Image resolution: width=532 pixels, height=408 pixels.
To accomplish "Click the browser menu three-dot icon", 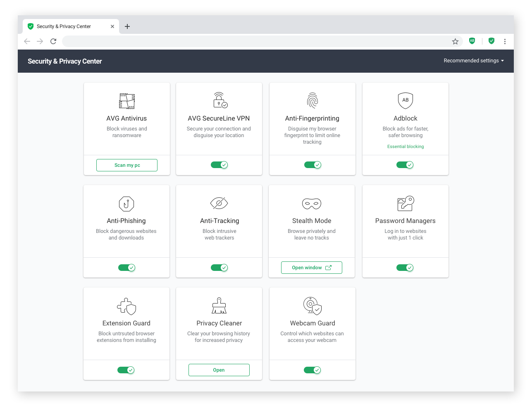I will (x=505, y=41).
